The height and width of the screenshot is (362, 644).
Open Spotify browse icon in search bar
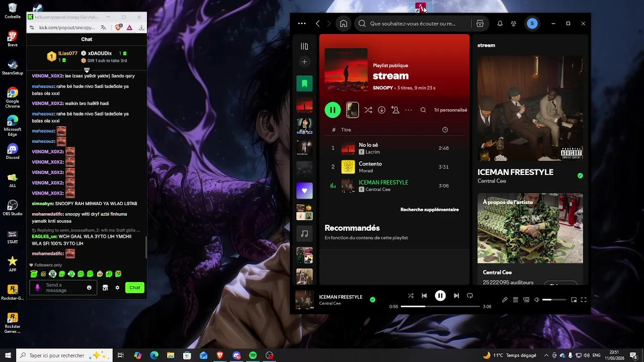coord(480,24)
